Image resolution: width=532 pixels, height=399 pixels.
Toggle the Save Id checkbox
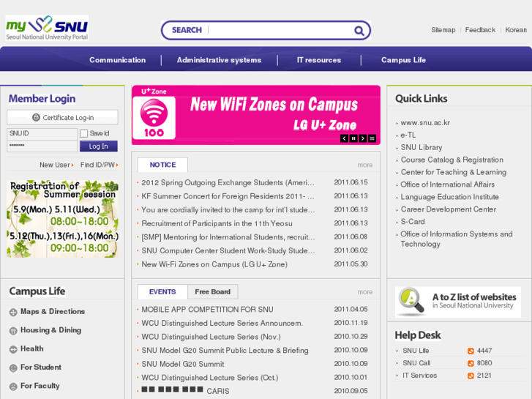click(84, 133)
